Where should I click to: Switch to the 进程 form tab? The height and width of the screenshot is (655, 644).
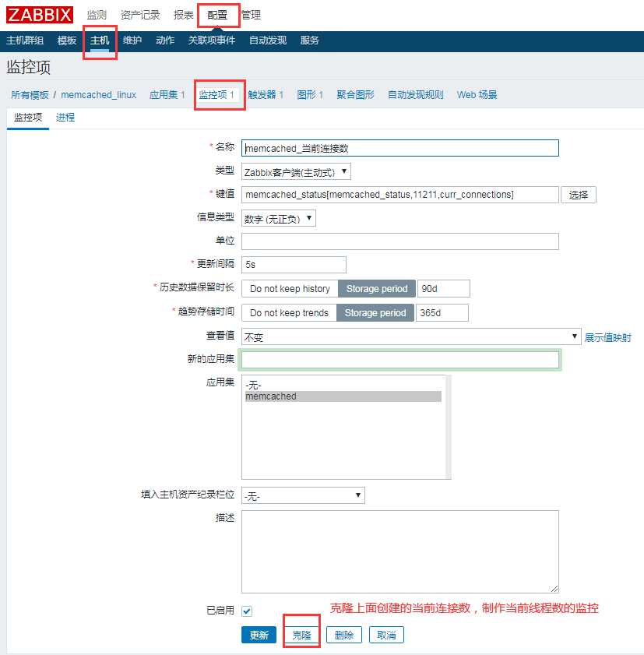point(65,118)
